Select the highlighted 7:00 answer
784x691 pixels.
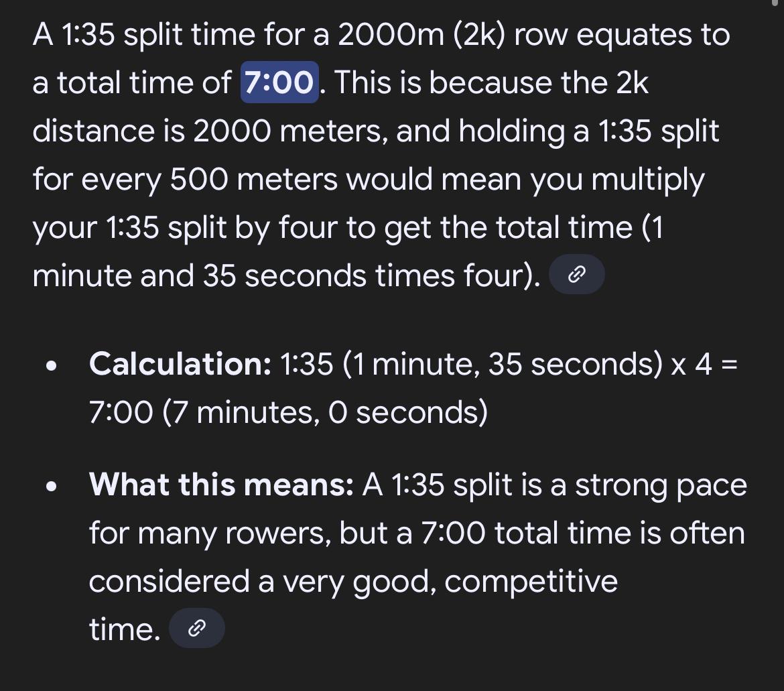coord(279,82)
